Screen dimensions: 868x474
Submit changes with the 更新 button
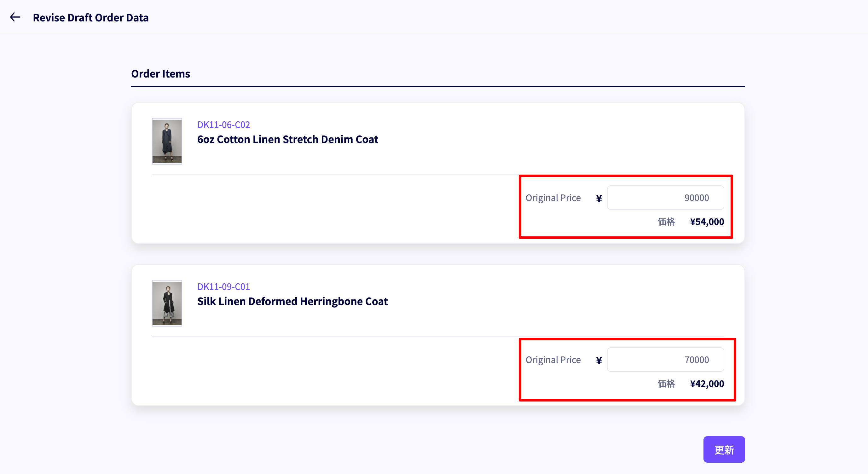pyautogui.click(x=724, y=449)
